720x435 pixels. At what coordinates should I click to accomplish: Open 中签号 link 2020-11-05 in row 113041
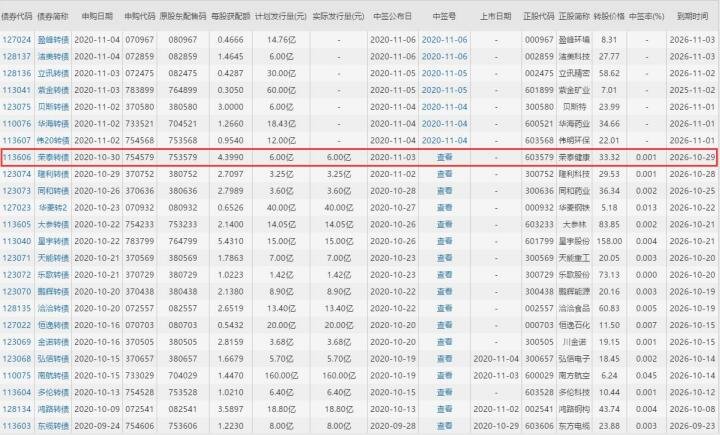point(444,90)
